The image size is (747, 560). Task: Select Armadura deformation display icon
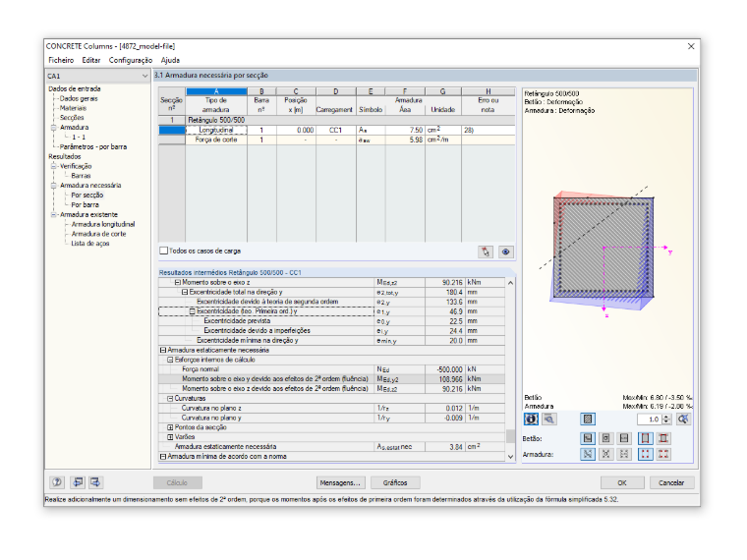(588, 454)
